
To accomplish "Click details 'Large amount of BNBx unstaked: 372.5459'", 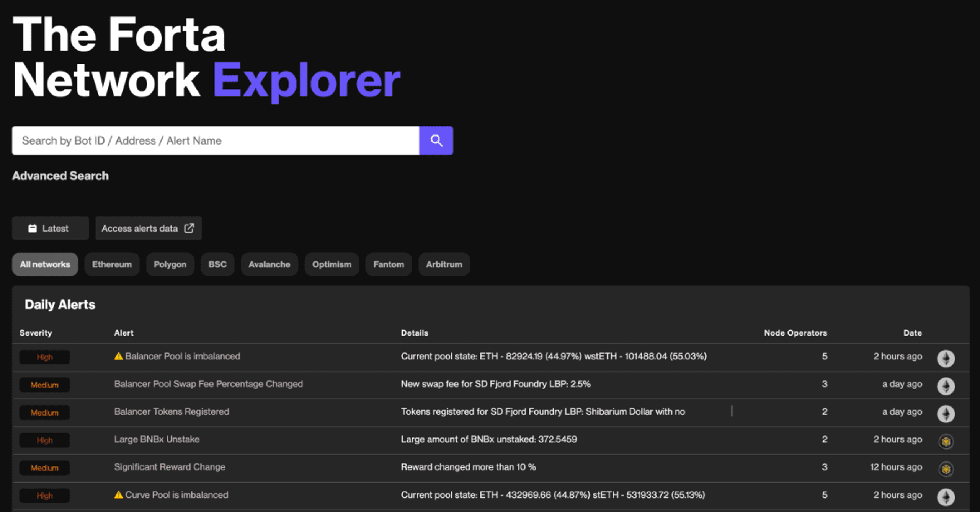I will (x=489, y=439).
